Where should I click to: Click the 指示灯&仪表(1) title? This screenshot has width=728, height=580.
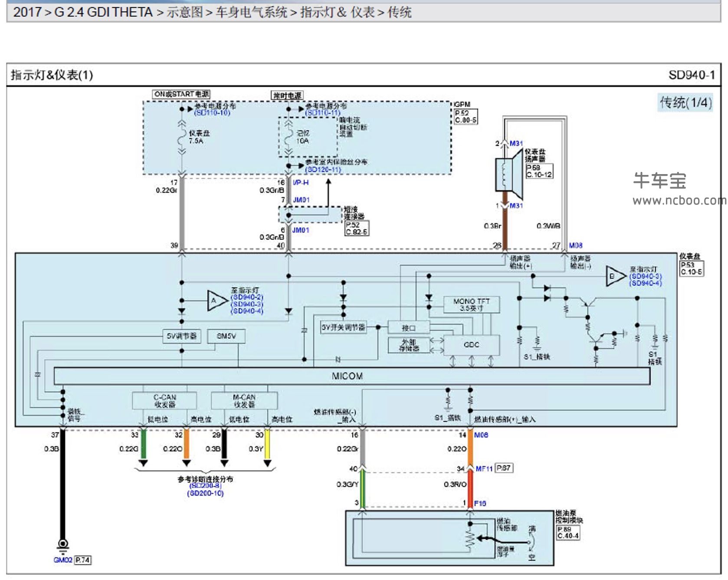[x=52, y=75]
